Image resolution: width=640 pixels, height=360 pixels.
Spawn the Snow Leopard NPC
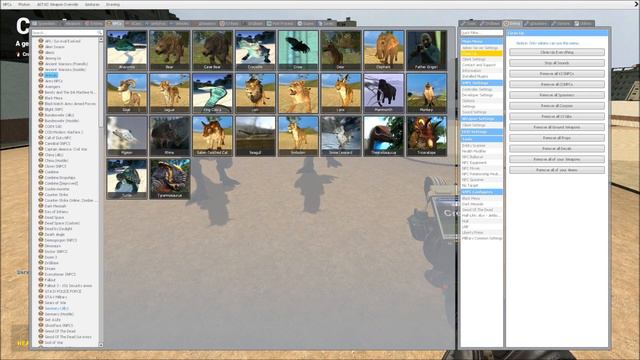point(341,136)
